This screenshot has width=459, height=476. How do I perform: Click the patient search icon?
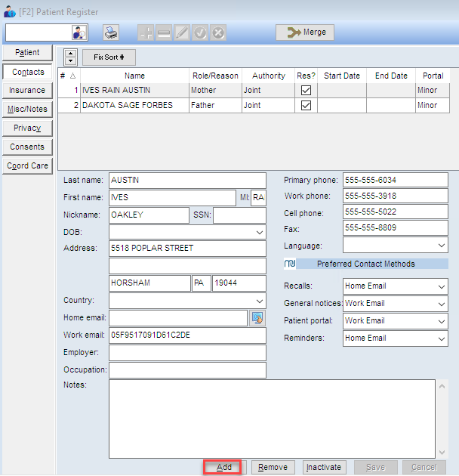tap(79, 32)
